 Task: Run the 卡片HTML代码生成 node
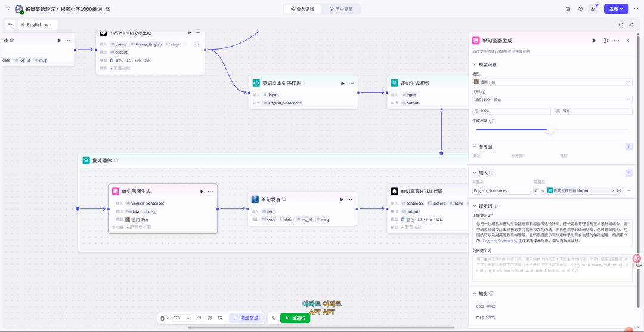pos(190,32)
